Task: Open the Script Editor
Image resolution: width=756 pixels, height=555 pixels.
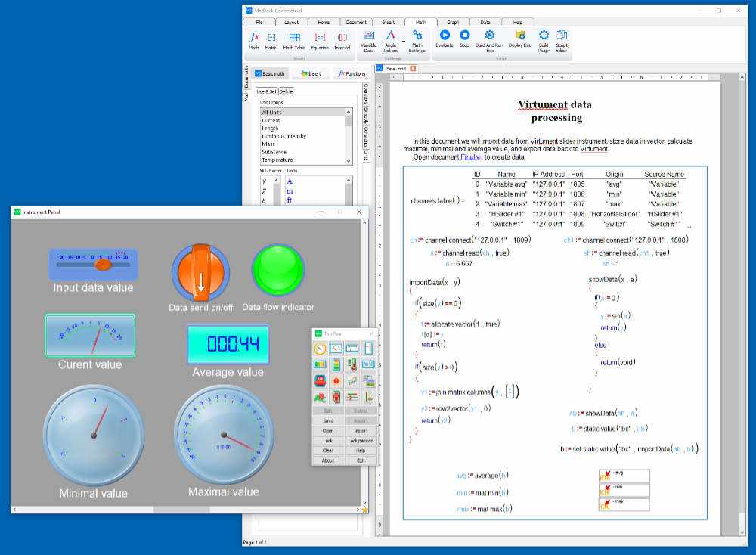Action: coord(562,36)
